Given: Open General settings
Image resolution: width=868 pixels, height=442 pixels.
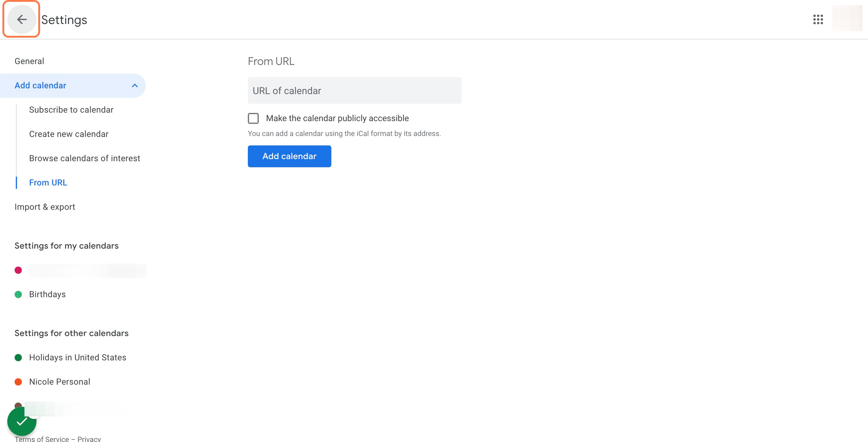Looking at the screenshot, I should coord(29,61).
